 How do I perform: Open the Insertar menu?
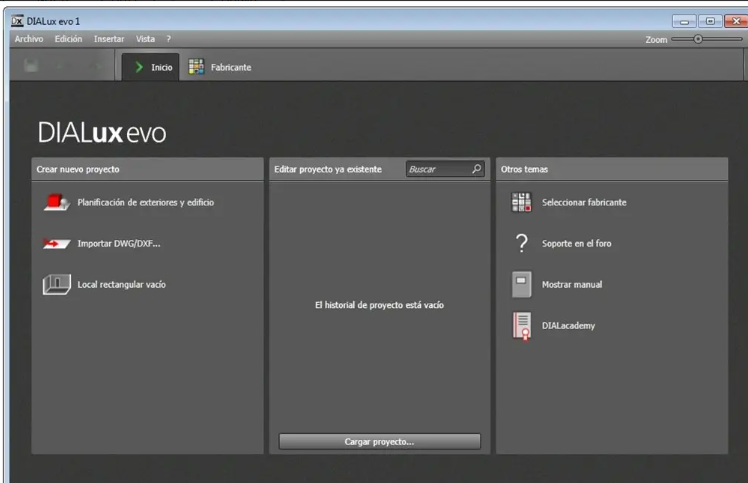[x=109, y=39]
